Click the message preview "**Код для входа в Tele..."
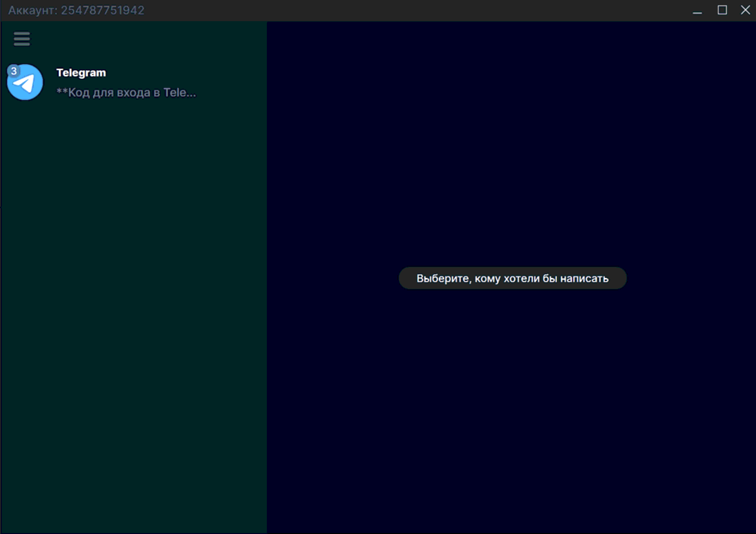Screen dimensions: 756x534 point(126,92)
